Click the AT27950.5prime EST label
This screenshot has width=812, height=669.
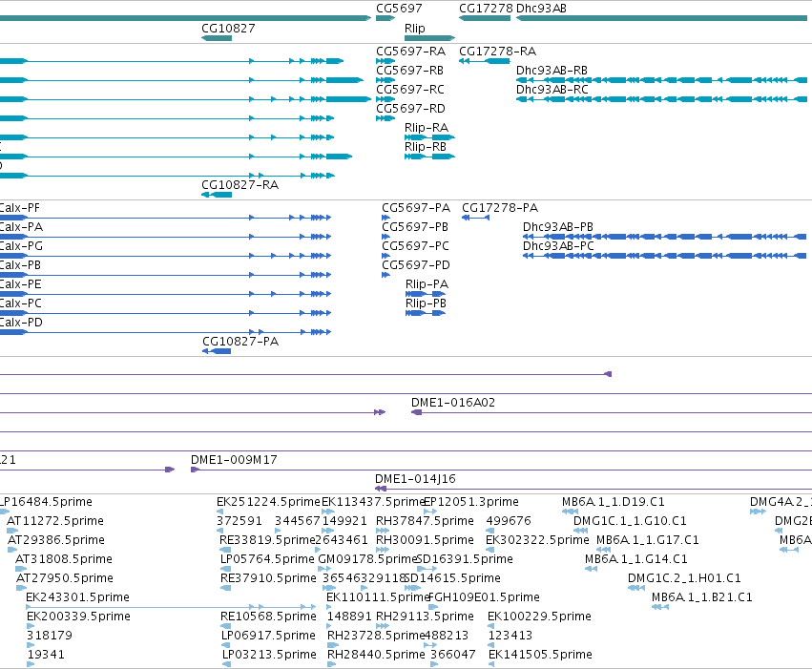tap(65, 578)
